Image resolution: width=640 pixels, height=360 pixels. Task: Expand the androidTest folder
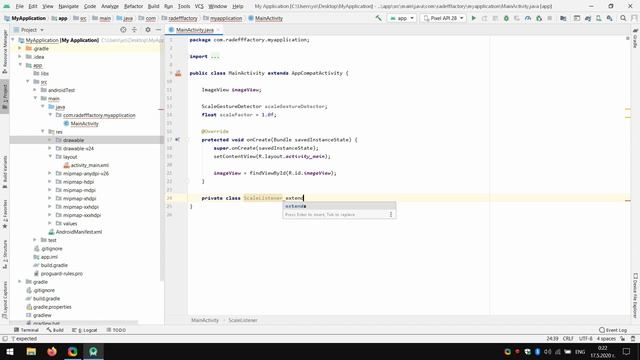[35, 90]
